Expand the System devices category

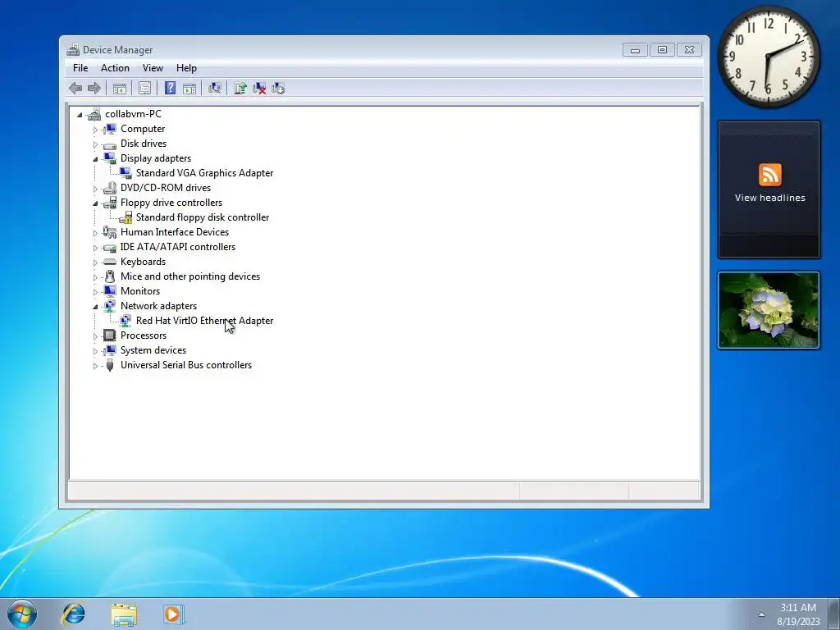95,351
